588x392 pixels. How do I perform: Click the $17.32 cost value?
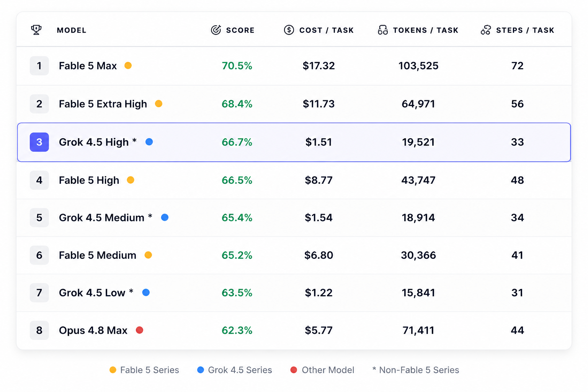(319, 66)
